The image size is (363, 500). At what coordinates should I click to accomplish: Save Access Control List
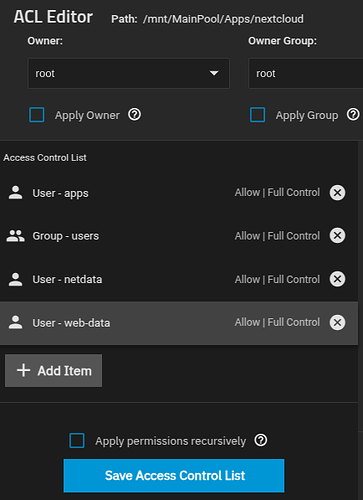(x=174, y=476)
